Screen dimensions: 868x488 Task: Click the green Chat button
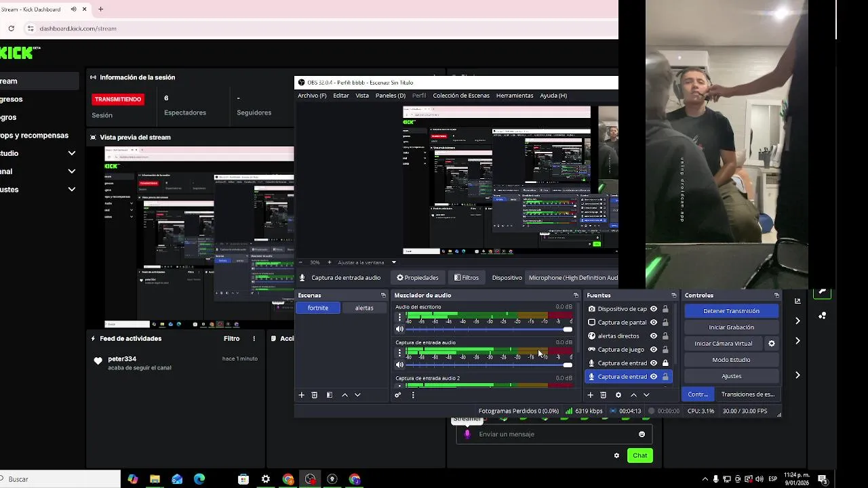click(640, 455)
